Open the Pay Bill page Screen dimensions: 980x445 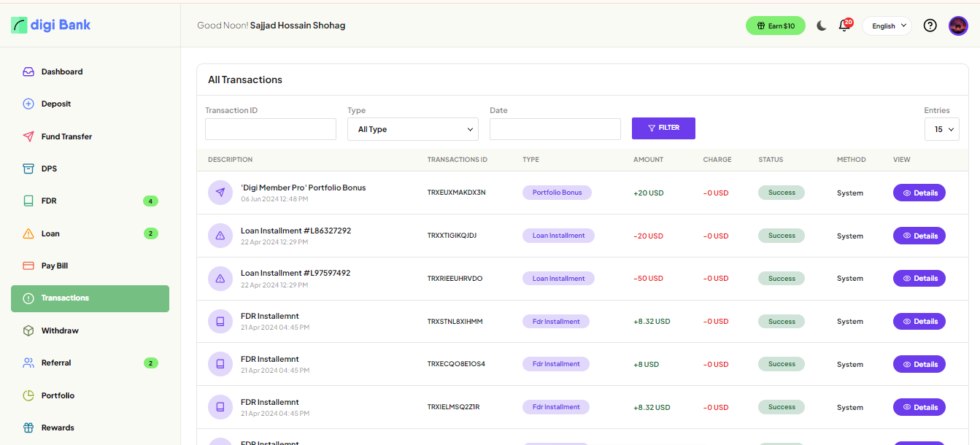(x=55, y=266)
